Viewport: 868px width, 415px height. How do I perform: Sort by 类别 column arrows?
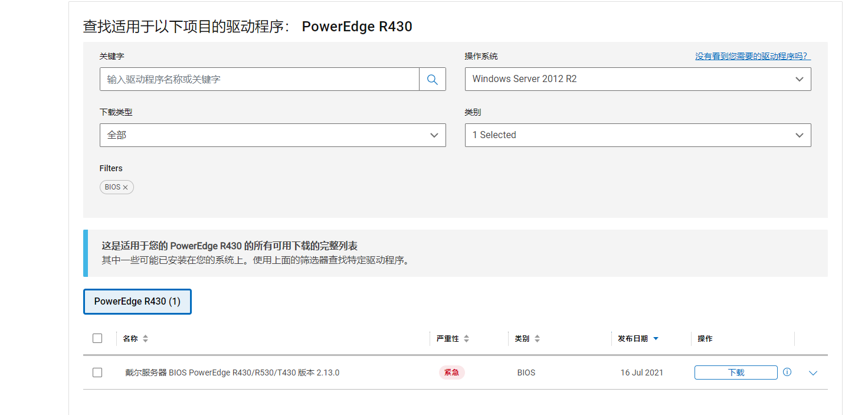tap(538, 339)
